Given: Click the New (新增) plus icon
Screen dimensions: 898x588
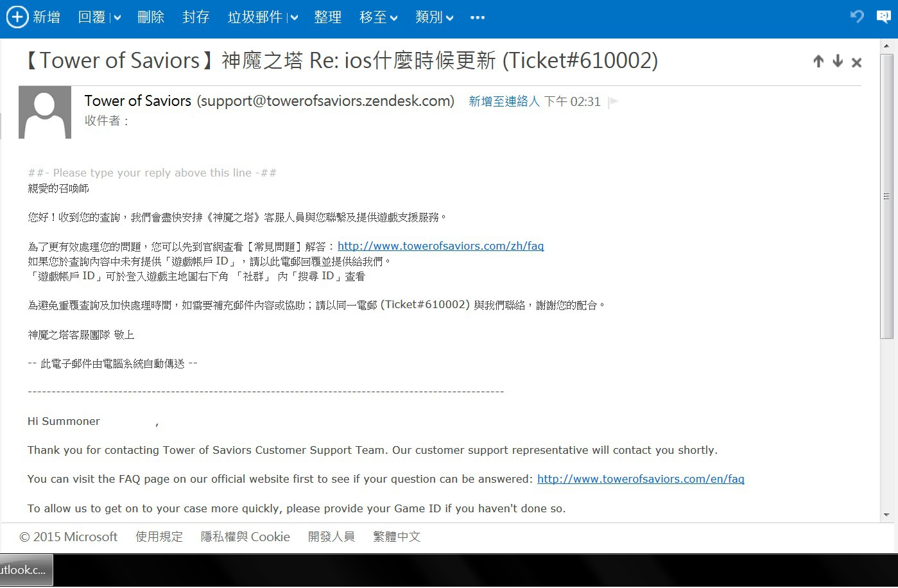Looking at the screenshot, I should point(17,17).
